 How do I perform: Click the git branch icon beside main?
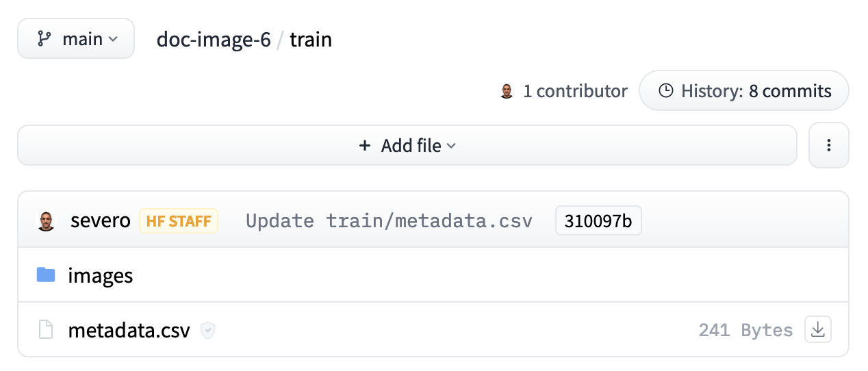coord(44,39)
